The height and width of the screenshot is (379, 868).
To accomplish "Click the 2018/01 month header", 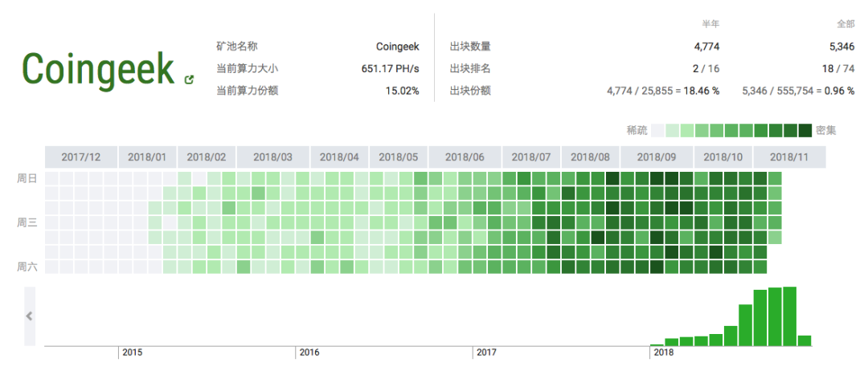I will pos(147,157).
